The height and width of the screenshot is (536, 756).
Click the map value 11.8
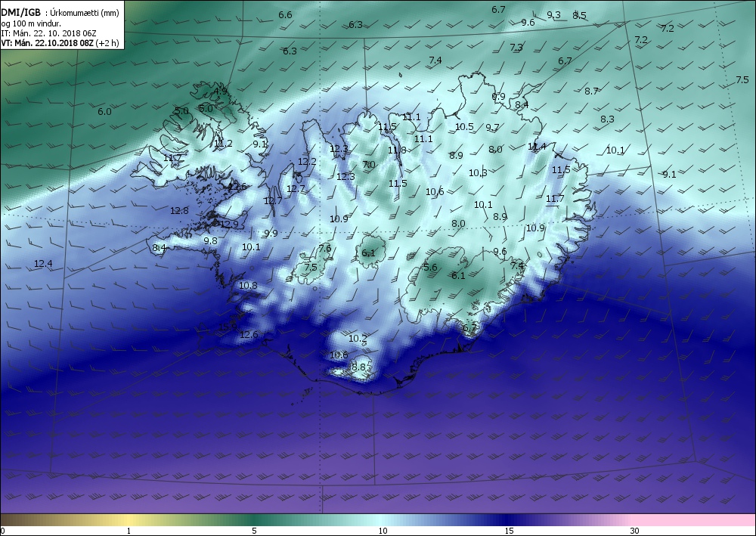pos(397,150)
